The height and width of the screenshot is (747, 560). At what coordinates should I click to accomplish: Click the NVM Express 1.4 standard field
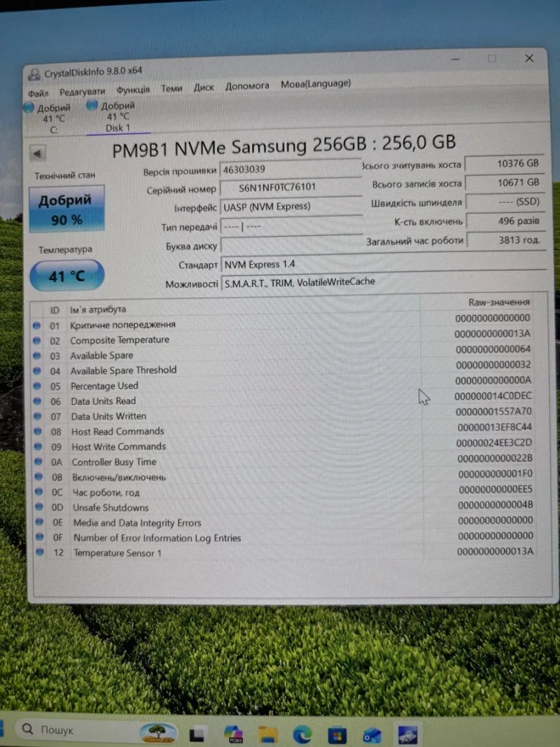pos(384,263)
